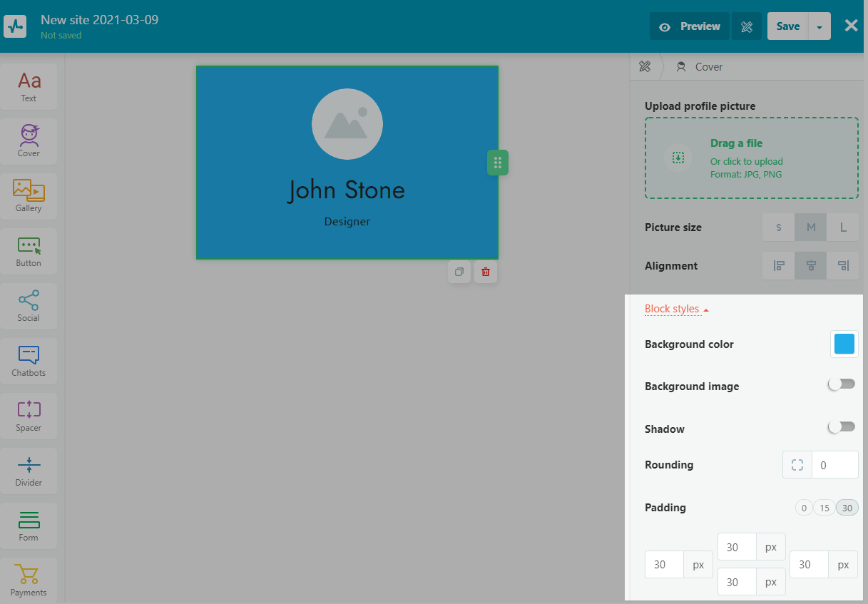
Task: Turn on the Shadow toggle
Action: point(841,427)
